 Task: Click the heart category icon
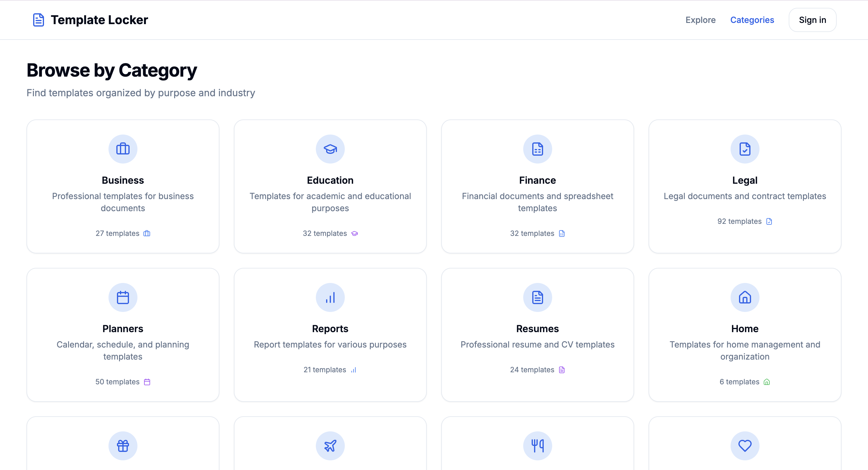click(x=745, y=445)
